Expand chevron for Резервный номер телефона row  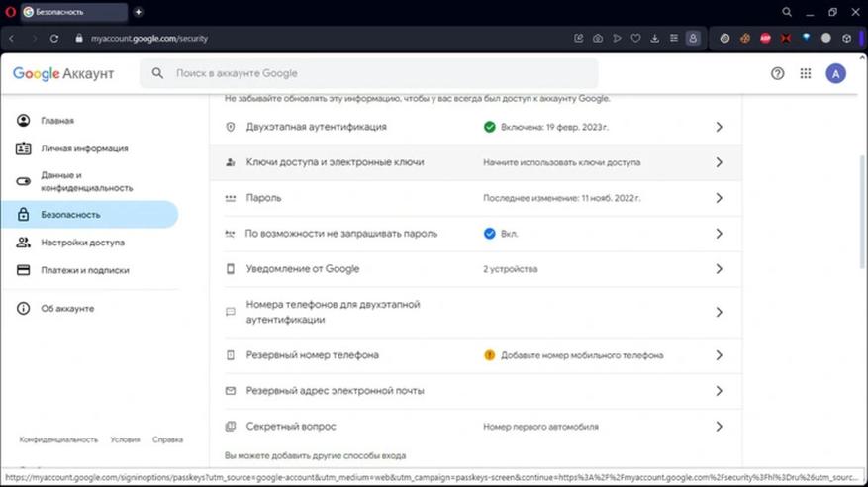coord(720,355)
